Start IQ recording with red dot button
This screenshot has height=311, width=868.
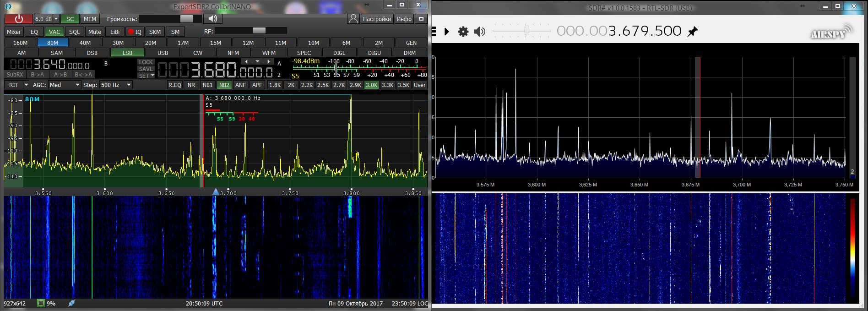pos(135,32)
